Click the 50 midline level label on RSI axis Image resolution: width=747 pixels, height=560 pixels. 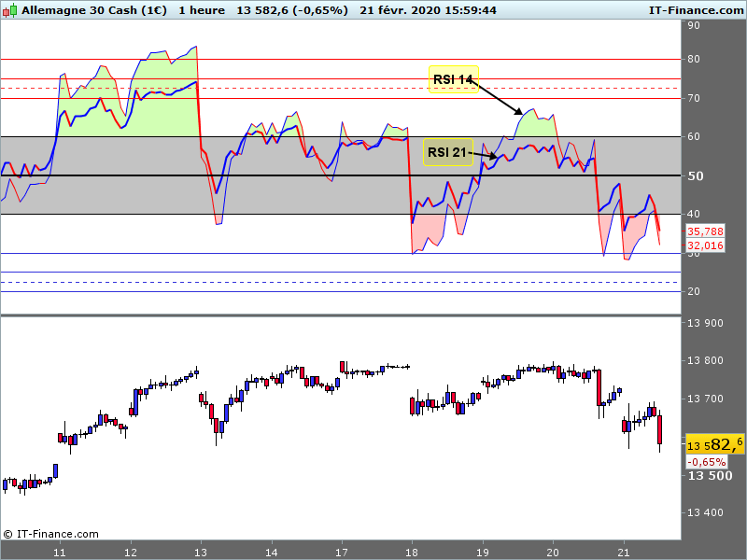(695, 175)
